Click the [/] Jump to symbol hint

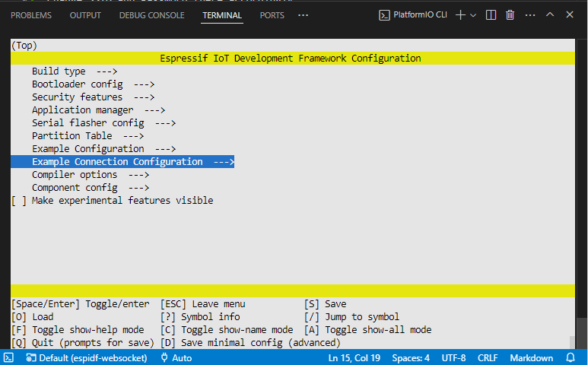[351, 317]
